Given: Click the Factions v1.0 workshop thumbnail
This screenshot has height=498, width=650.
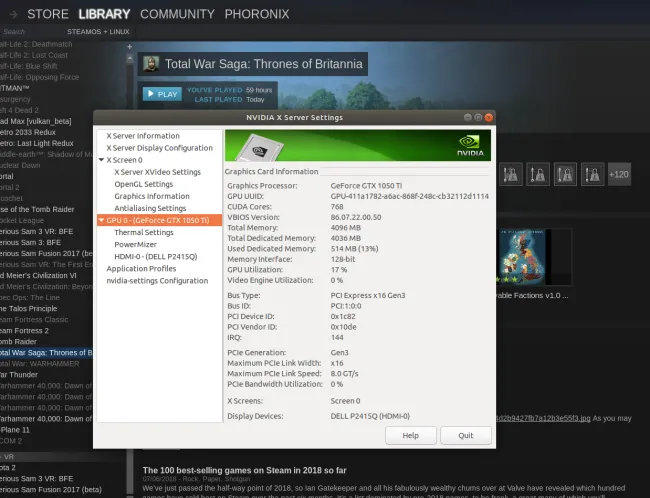Looking at the screenshot, I should pos(534,257).
